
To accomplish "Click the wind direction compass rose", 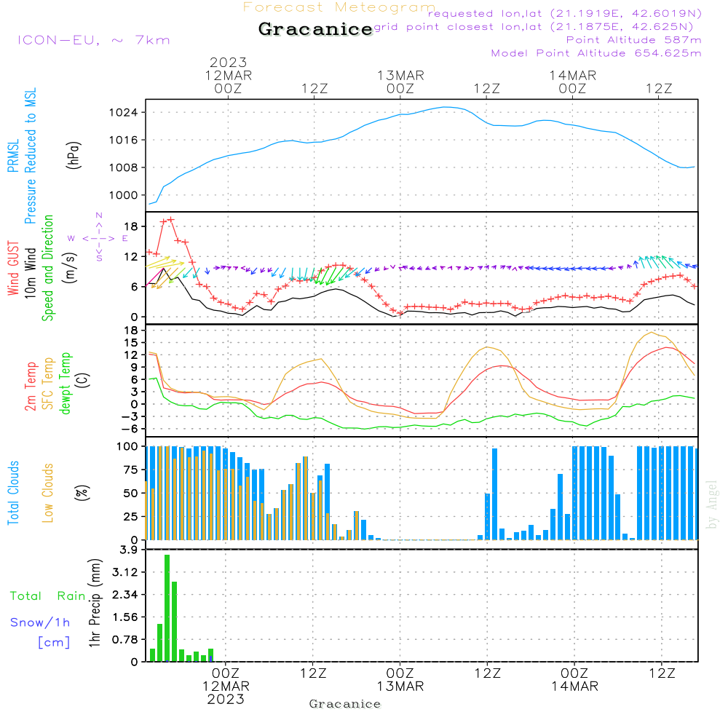I will click(98, 237).
